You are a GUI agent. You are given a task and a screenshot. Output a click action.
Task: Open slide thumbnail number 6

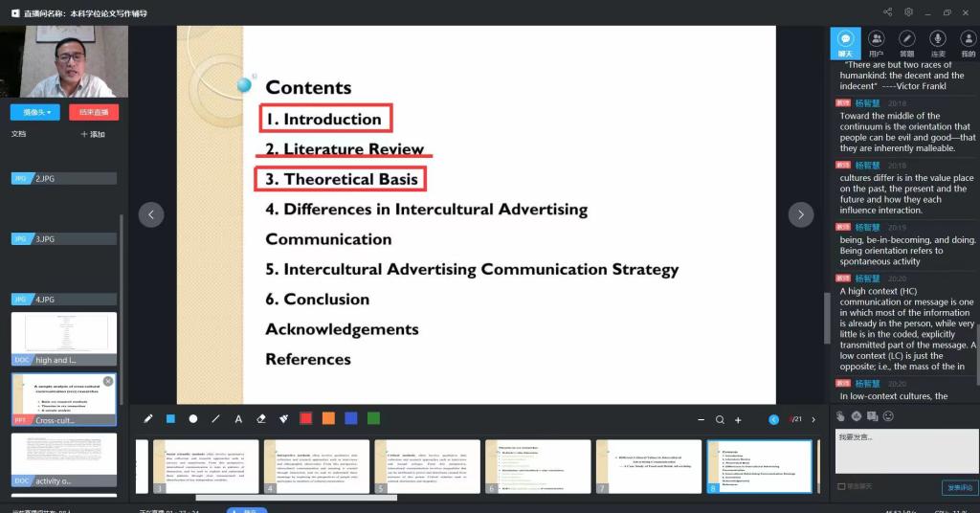click(537, 467)
